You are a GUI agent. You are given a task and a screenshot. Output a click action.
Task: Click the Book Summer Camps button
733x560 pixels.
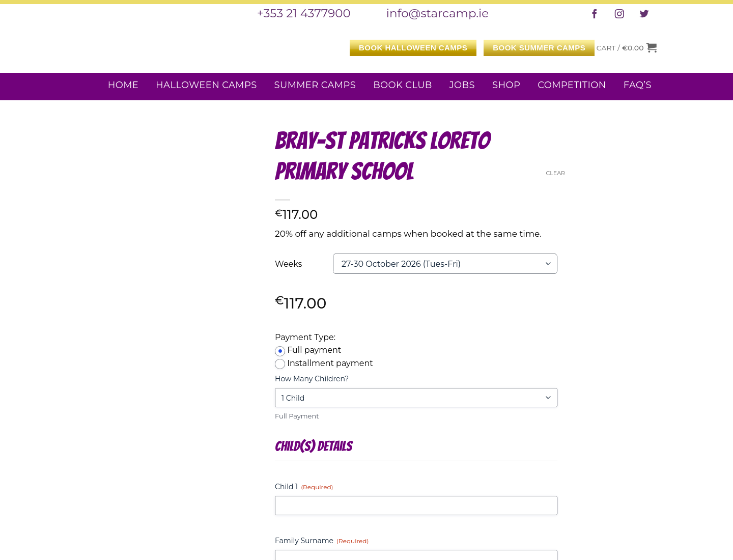click(x=539, y=48)
